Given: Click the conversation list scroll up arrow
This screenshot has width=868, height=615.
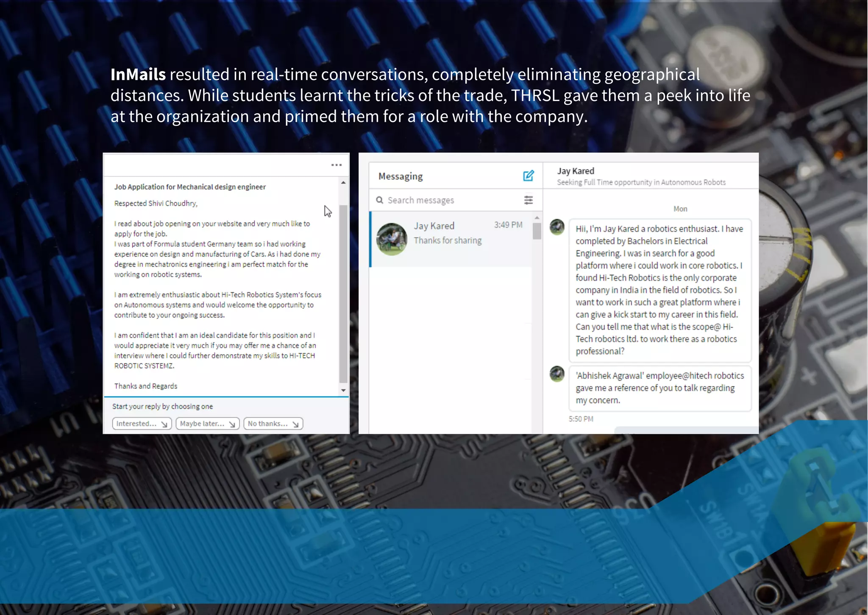Looking at the screenshot, I should pyautogui.click(x=537, y=218).
